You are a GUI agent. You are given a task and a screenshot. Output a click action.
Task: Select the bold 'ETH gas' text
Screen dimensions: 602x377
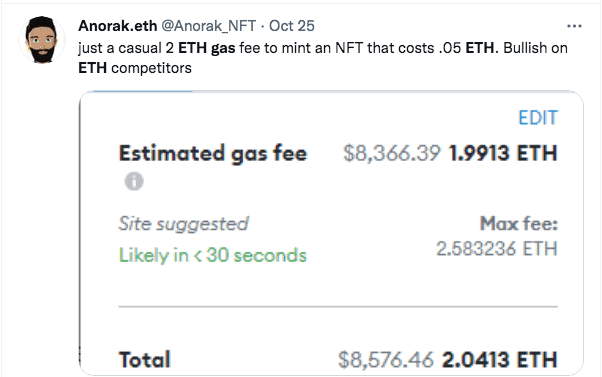207,48
